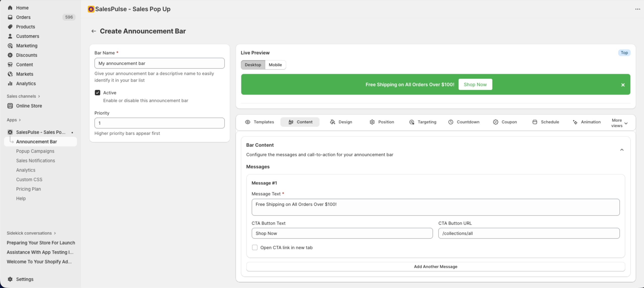Viewport: 644px width, 288px height.
Task: Select the Targeting tab icon
Action: tap(412, 122)
